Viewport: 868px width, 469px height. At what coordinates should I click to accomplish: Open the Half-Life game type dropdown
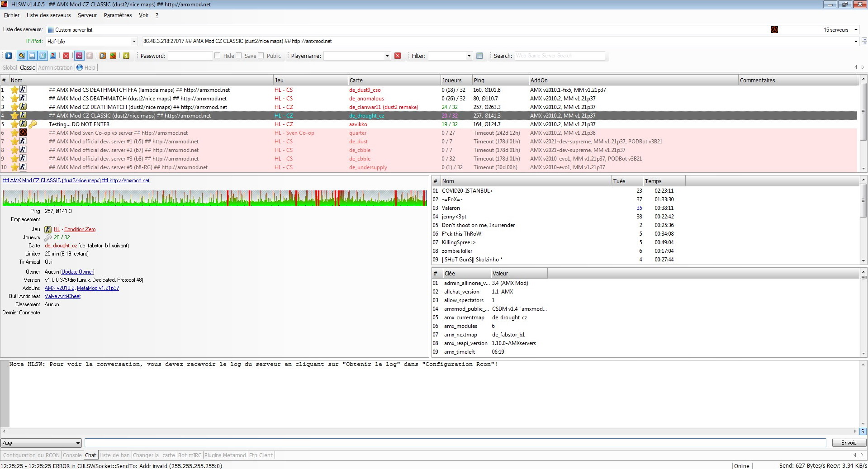point(134,42)
